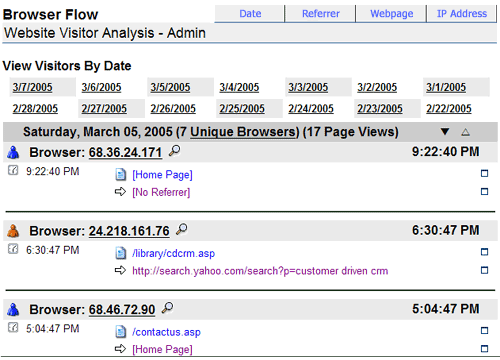The image size is (500, 360).
Task: Select the 3/5/2005 date link
Action: [170, 87]
